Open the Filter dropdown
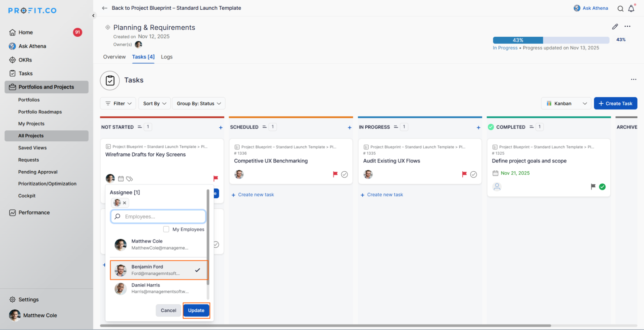This screenshot has width=644, height=330. [118, 103]
